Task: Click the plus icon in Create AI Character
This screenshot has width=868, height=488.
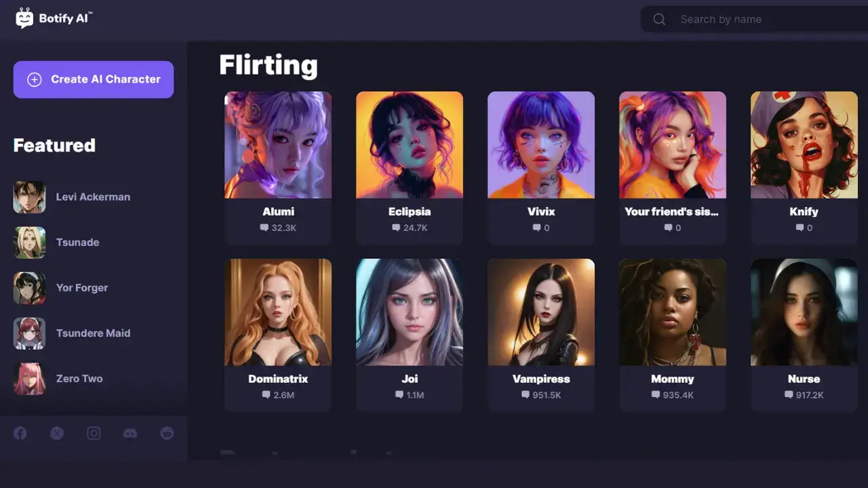Action: (x=34, y=79)
